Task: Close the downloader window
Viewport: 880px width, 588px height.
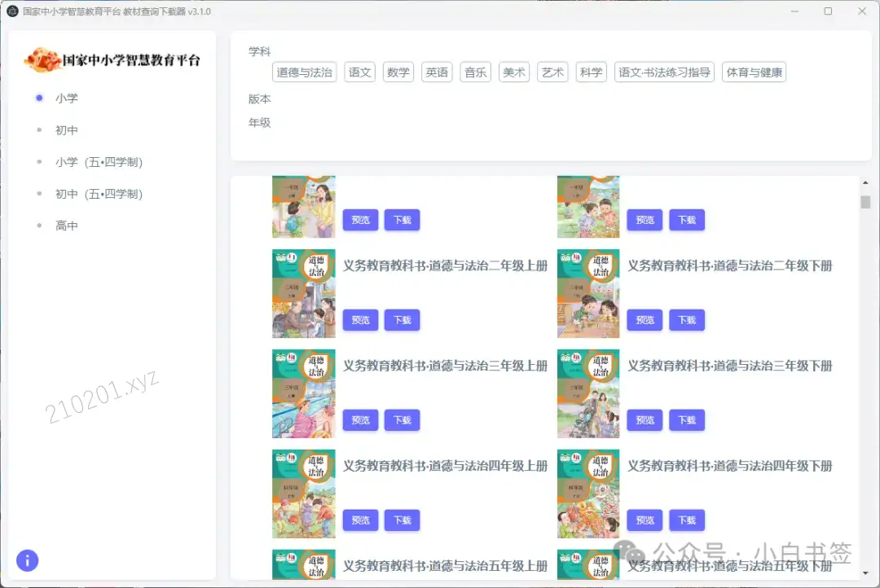Action: pos(862,11)
